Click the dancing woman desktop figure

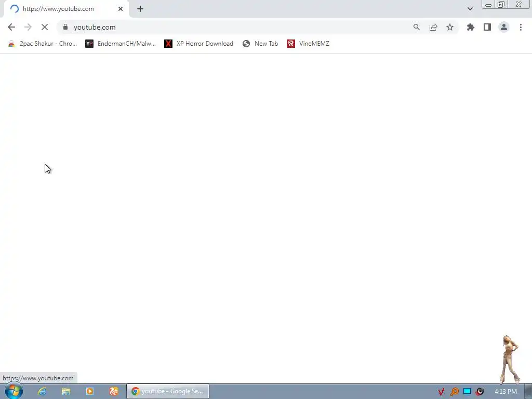[510, 359]
